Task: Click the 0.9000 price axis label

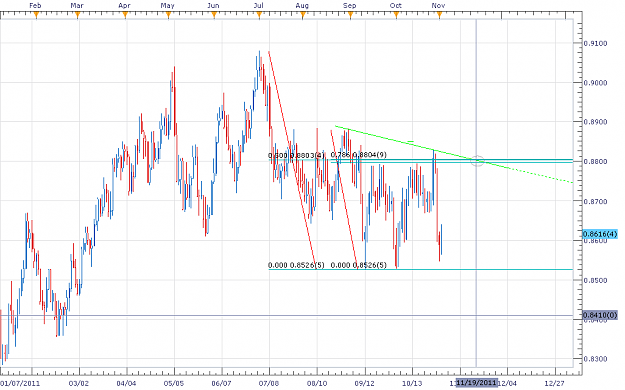Action: pos(595,83)
